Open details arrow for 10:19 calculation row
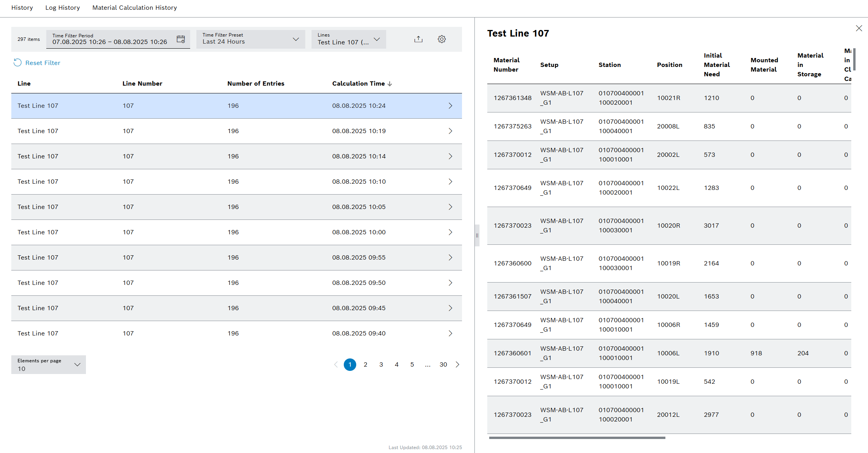Screen dimensions: 868x453 click(450, 131)
